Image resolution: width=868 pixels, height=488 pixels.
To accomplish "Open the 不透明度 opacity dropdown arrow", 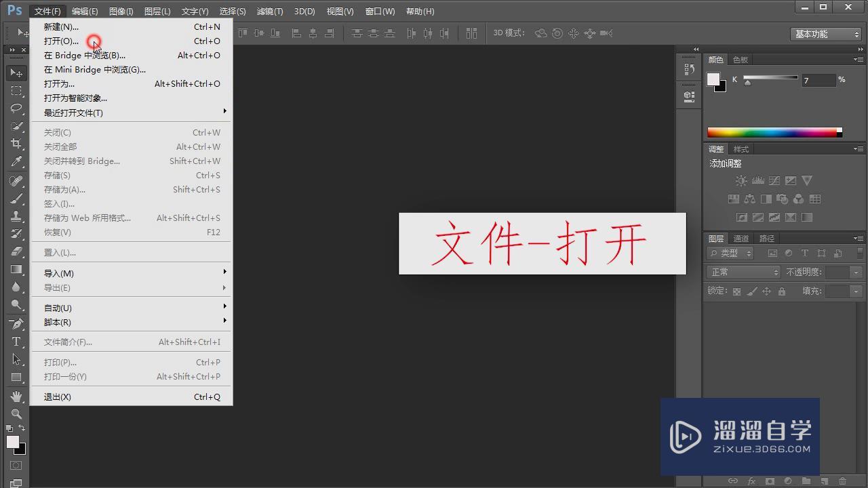I will click(856, 272).
